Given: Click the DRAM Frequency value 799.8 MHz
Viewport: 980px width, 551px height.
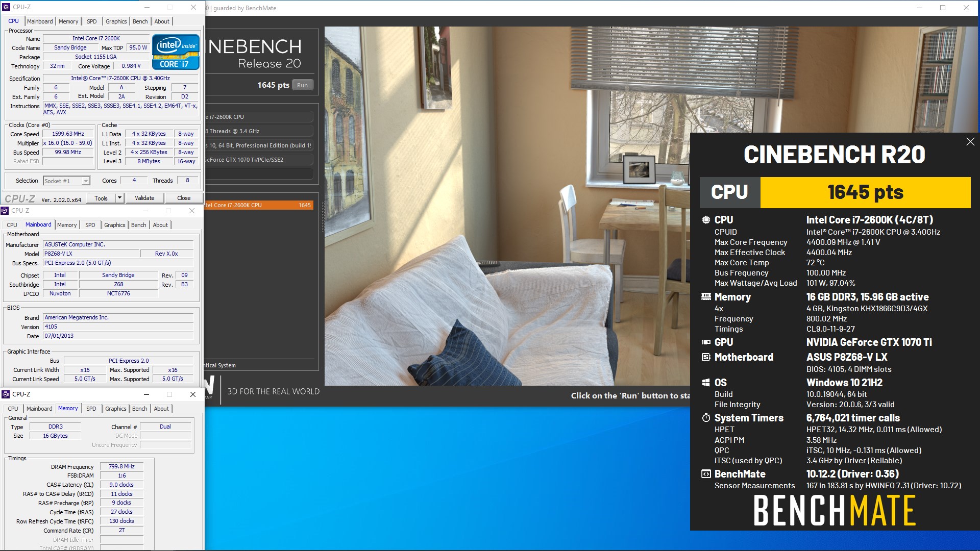Looking at the screenshot, I should [x=121, y=466].
